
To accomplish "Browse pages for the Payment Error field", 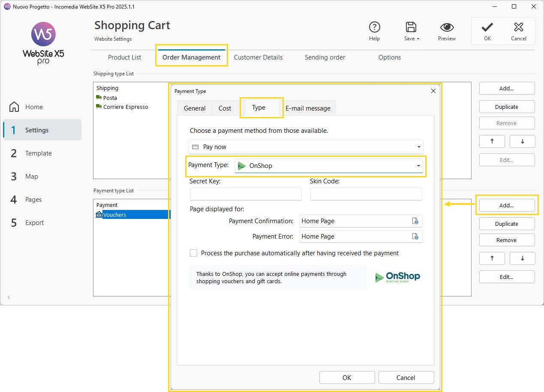I will (x=415, y=236).
